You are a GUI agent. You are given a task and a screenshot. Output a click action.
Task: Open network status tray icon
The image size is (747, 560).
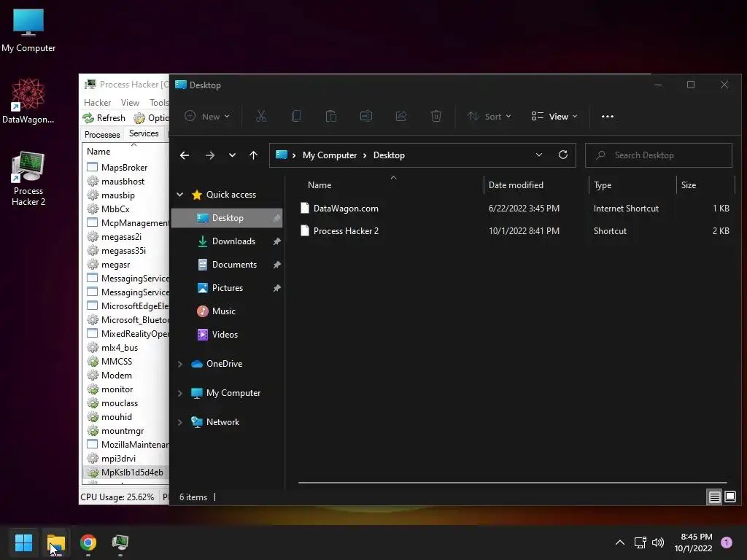click(640, 542)
